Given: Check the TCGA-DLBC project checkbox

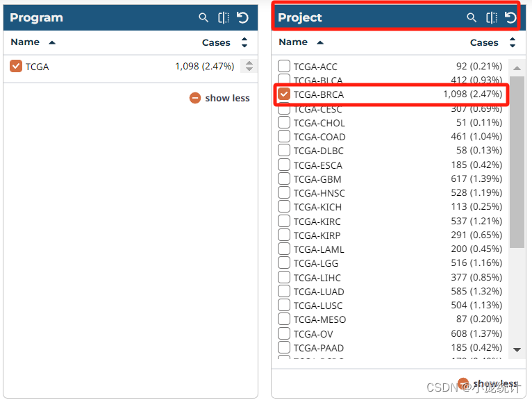Looking at the screenshot, I should pyautogui.click(x=284, y=150).
